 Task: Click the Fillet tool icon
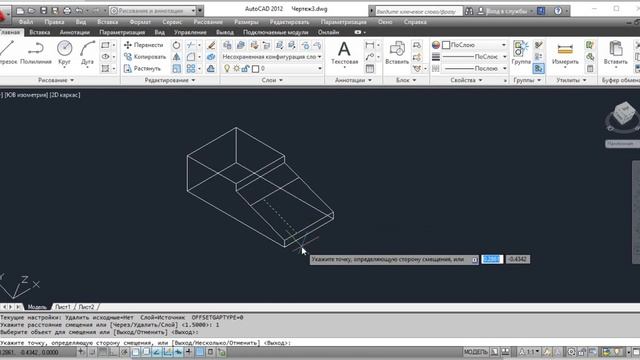(x=191, y=57)
